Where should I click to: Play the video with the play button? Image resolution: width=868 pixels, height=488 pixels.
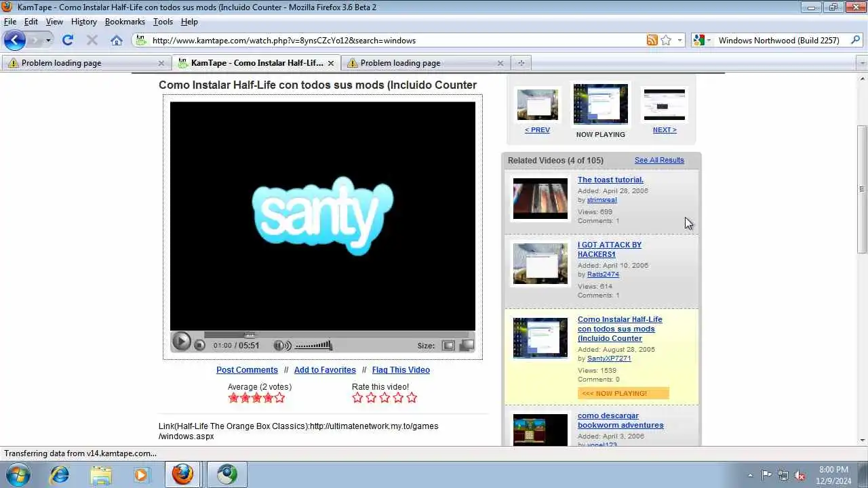(x=181, y=342)
